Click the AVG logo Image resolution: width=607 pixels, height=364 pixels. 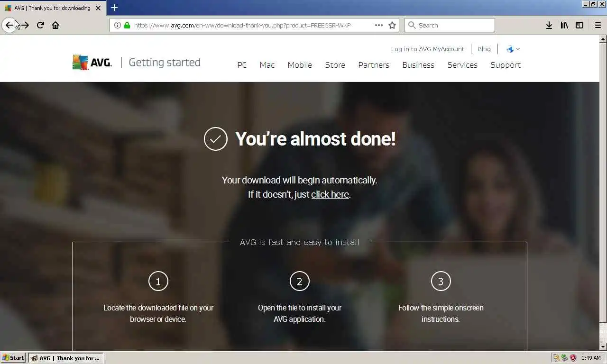pos(92,63)
